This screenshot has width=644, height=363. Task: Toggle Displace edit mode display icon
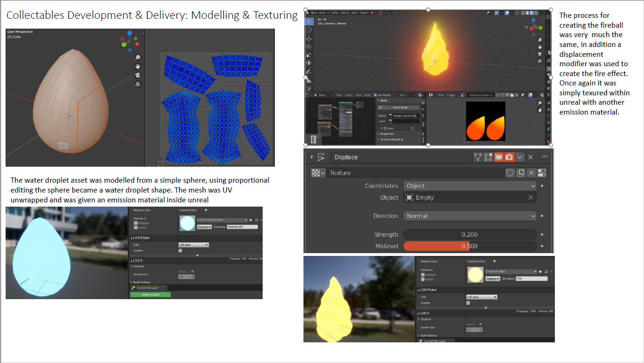pos(488,157)
